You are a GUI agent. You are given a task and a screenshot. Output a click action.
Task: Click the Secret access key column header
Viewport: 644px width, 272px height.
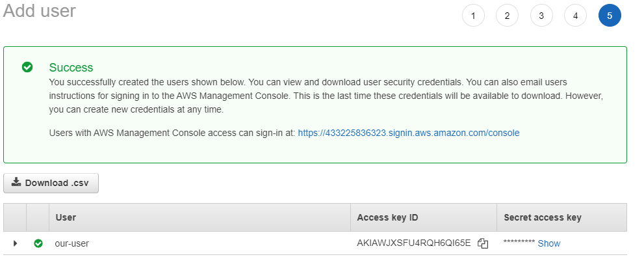point(543,217)
